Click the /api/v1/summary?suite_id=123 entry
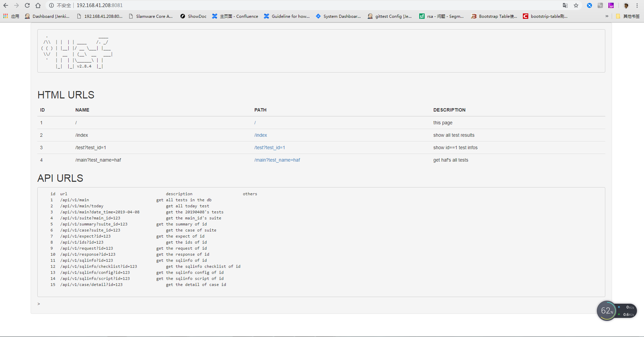644x337 pixels. coord(94,224)
